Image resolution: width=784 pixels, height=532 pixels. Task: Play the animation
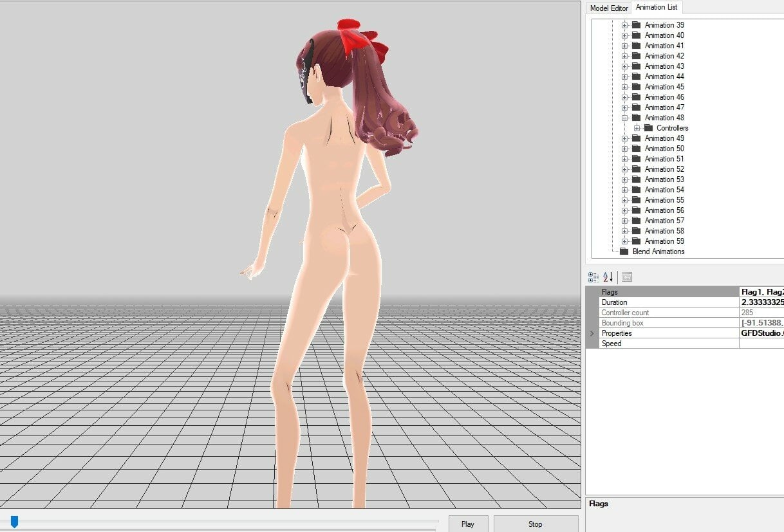click(x=468, y=524)
